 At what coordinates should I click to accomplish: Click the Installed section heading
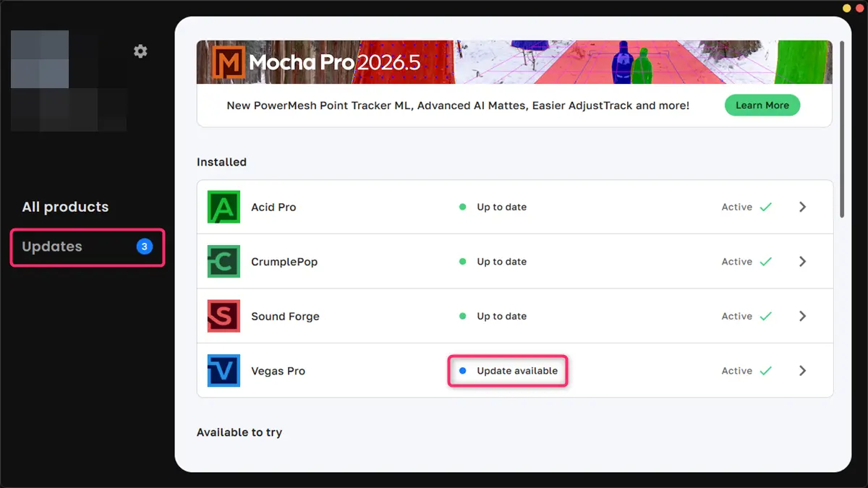tap(221, 162)
